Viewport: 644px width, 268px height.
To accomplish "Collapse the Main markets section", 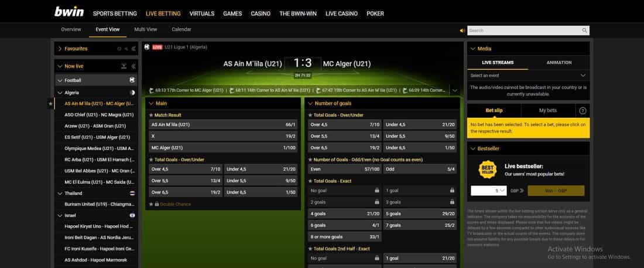I will (x=151, y=103).
